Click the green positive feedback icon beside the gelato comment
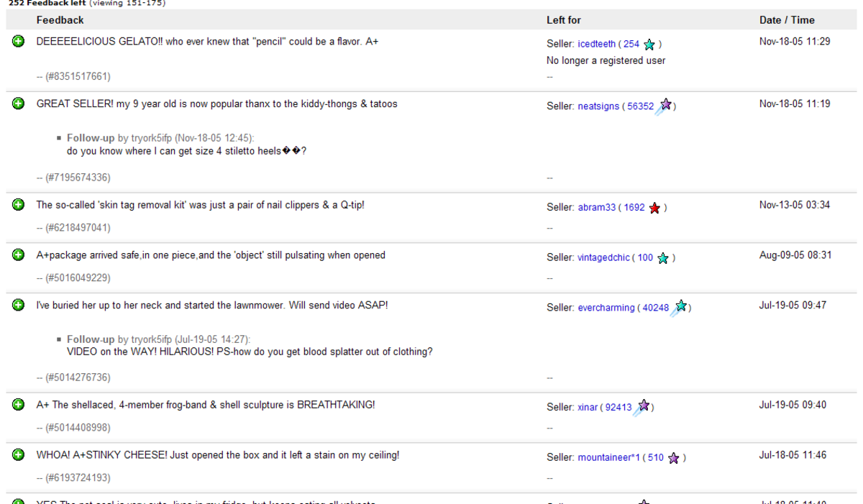This screenshot has height=504, width=863. point(17,41)
